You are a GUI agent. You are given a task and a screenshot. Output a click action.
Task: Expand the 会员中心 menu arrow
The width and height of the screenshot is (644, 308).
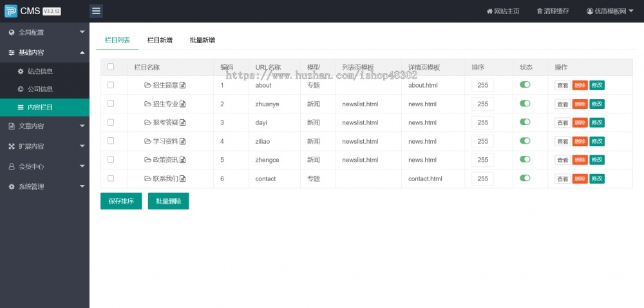(82, 166)
